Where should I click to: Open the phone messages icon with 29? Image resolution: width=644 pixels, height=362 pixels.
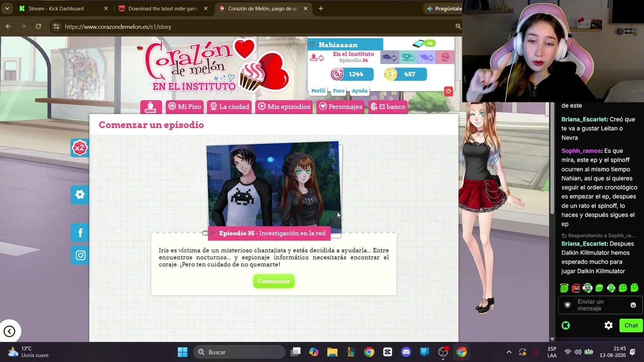tap(424, 44)
